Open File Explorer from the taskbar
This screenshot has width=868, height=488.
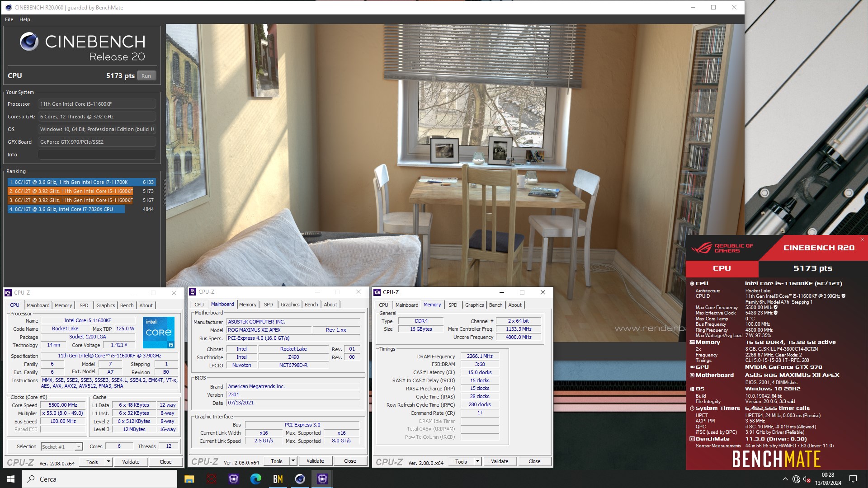pos(189,479)
